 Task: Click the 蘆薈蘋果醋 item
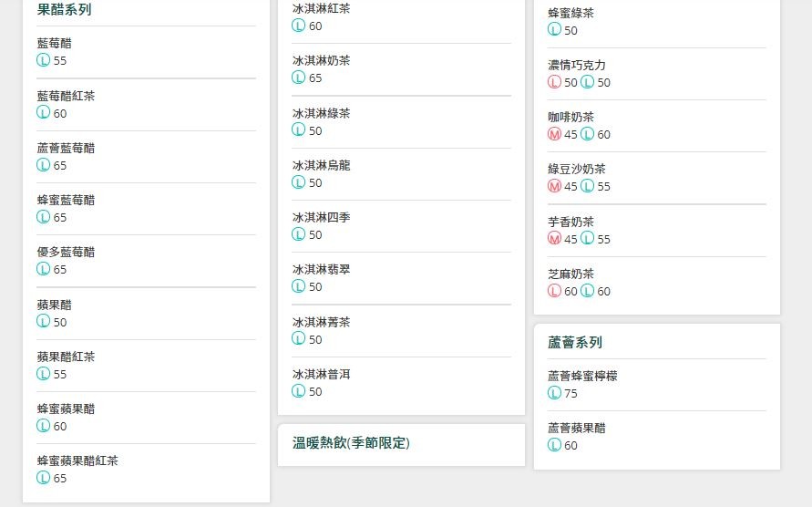(576, 428)
